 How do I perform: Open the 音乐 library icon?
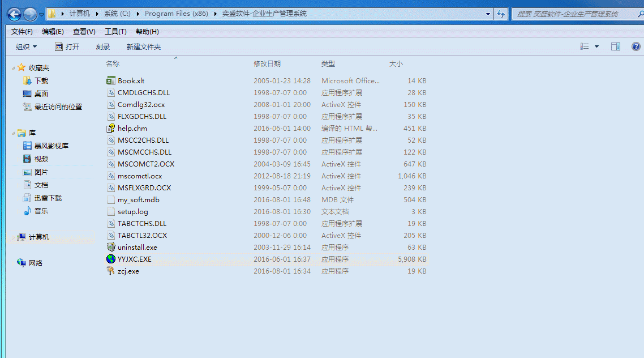pyautogui.click(x=27, y=211)
